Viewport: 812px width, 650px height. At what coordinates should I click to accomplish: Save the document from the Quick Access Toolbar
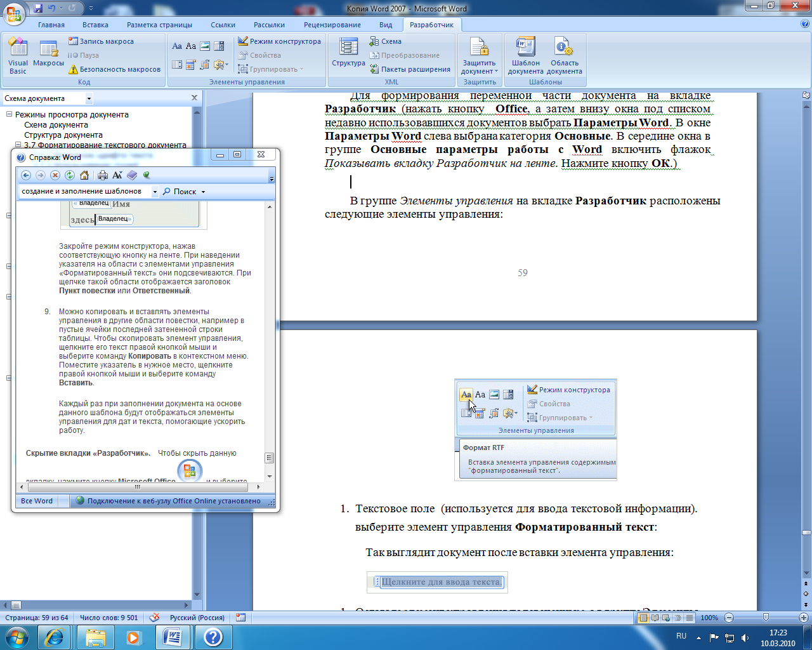pyautogui.click(x=38, y=8)
